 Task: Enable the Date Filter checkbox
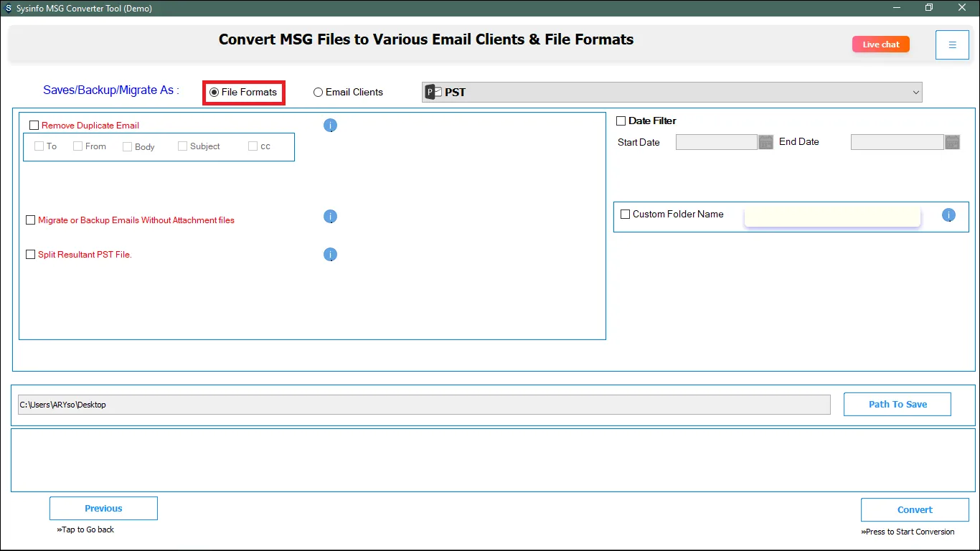pos(621,121)
